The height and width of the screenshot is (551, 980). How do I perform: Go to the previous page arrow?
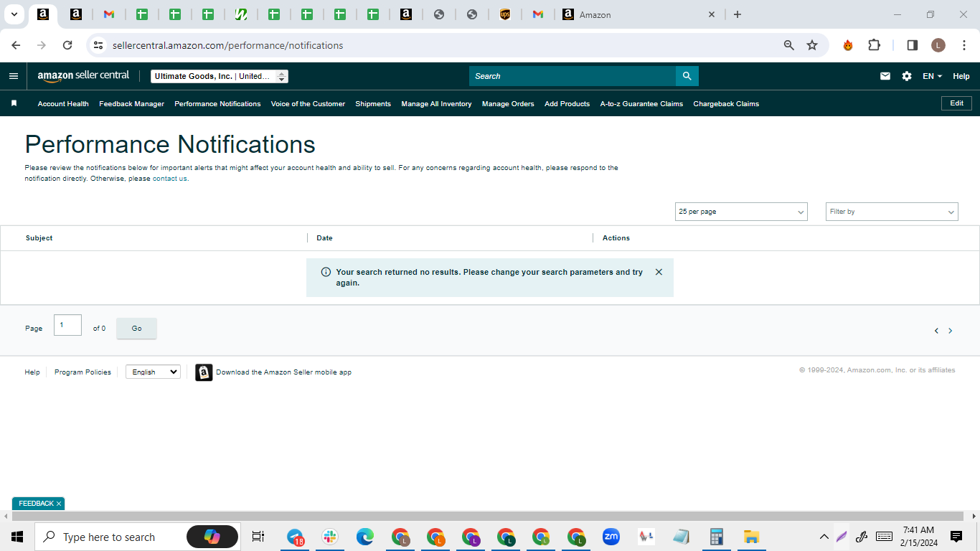click(x=936, y=331)
